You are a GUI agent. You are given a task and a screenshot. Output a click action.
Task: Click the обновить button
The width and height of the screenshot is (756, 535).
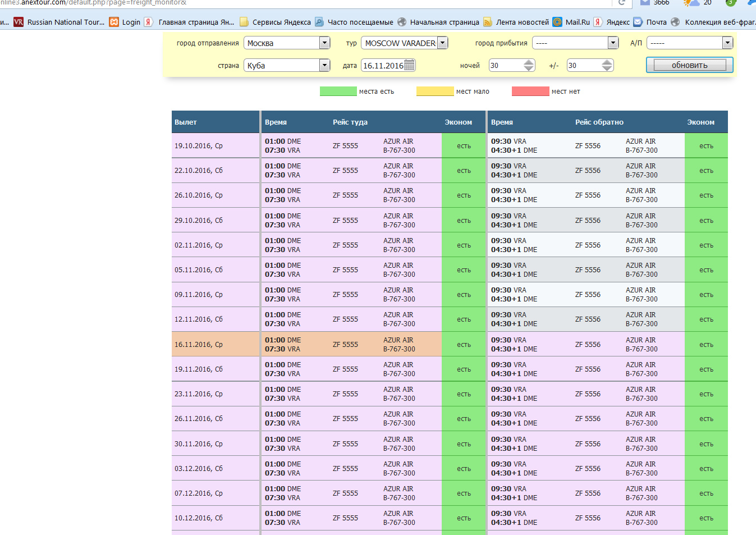(x=689, y=65)
